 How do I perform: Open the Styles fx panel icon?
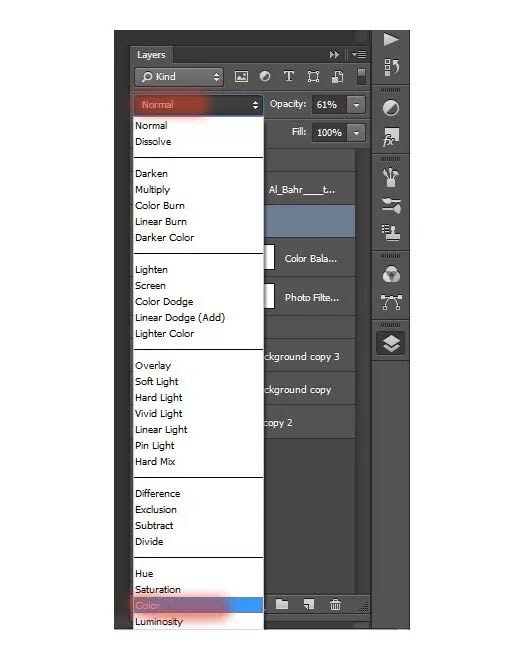pyautogui.click(x=391, y=137)
